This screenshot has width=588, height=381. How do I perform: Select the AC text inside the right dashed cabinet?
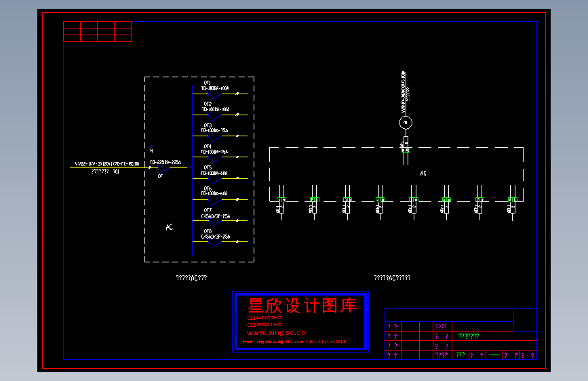(423, 174)
